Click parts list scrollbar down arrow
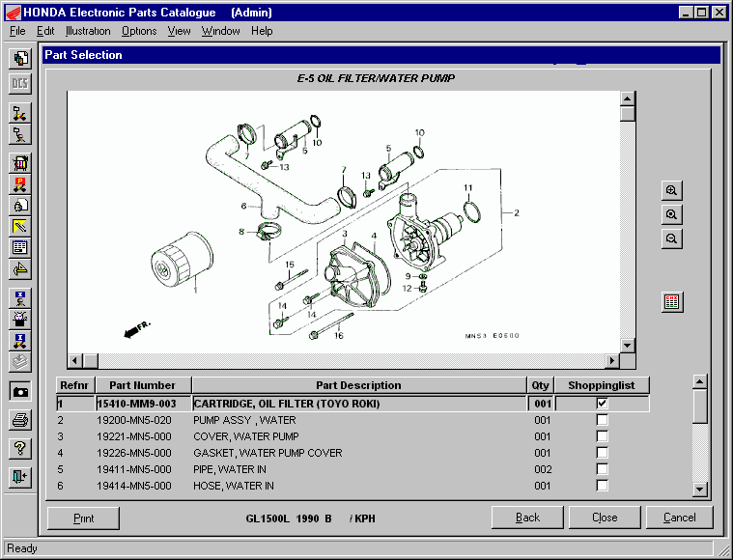Viewport: 733px width, 560px height. click(x=700, y=489)
